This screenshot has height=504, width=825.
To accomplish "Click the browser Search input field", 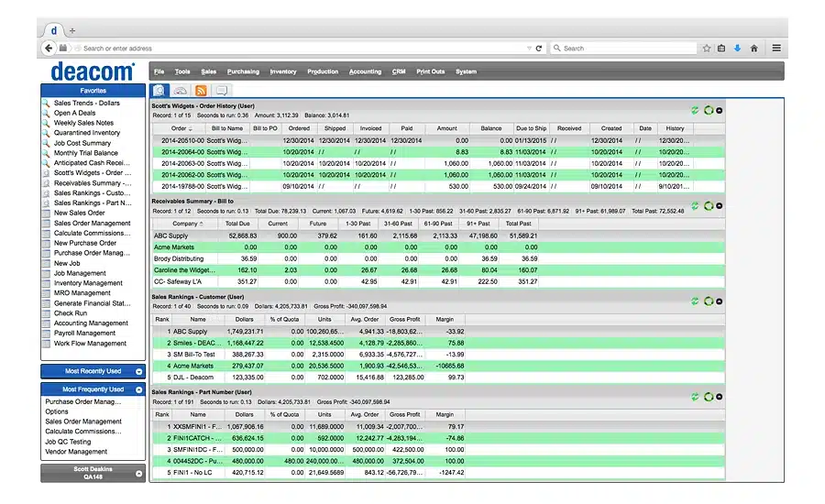I will pyautogui.click(x=624, y=49).
